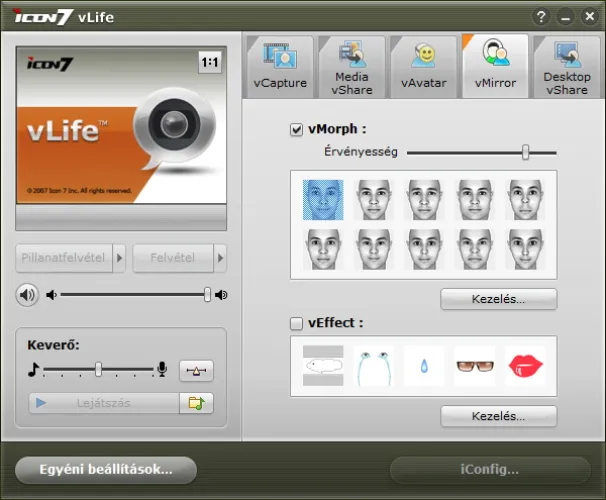This screenshot has width=606, height=500.
Task: Select second face in top morph row
Action: [374, 200]
